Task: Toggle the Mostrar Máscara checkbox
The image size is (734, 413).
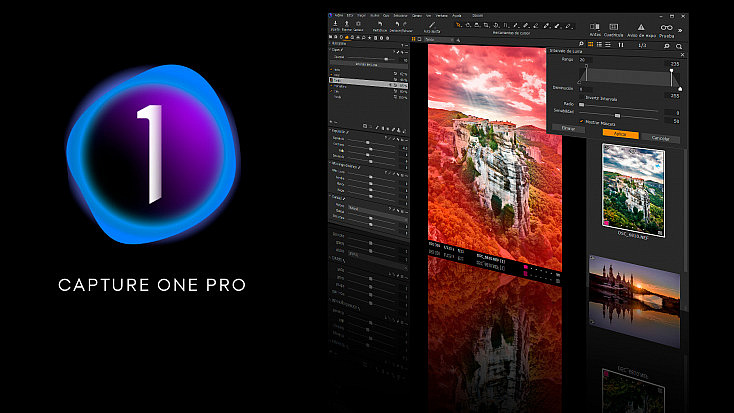Action: tap(582, 121)
